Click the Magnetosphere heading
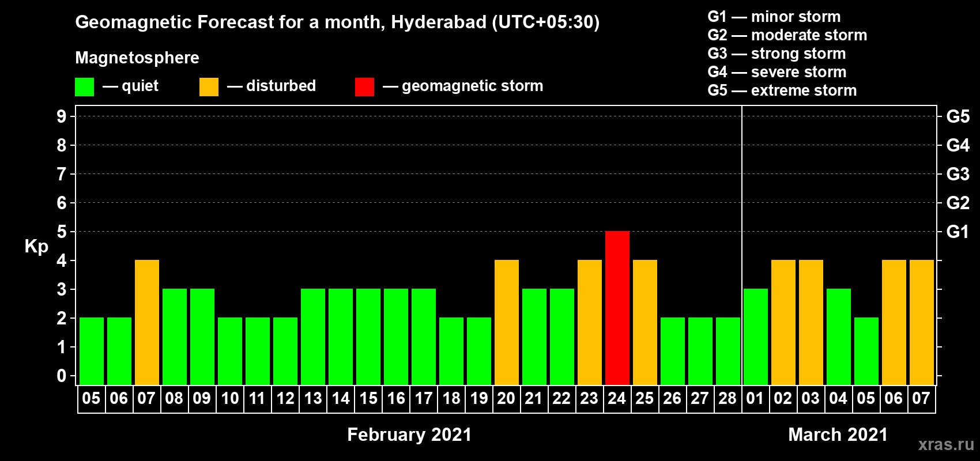 tap(137, 58)
